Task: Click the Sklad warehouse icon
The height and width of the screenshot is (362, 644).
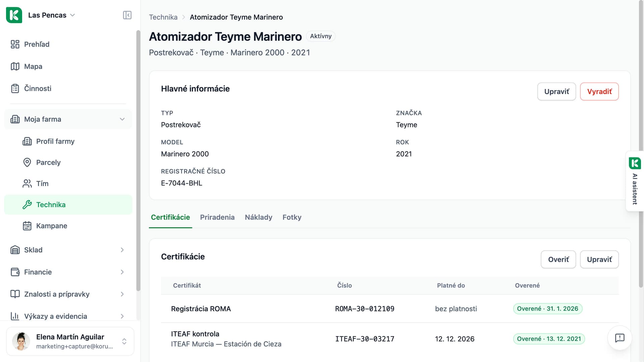Action: point(15,250)
